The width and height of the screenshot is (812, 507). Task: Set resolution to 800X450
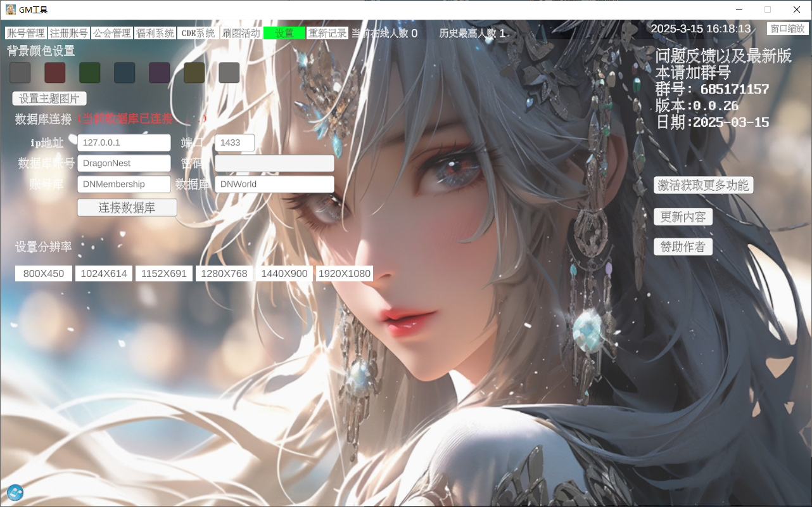point(44,274)
